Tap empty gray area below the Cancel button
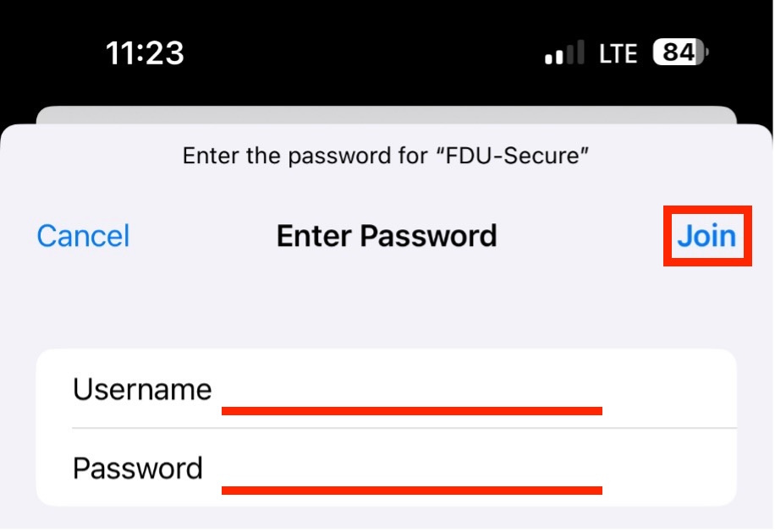This screenshot has height=532, width=775. pyautogui.click(x=83, y=304)
